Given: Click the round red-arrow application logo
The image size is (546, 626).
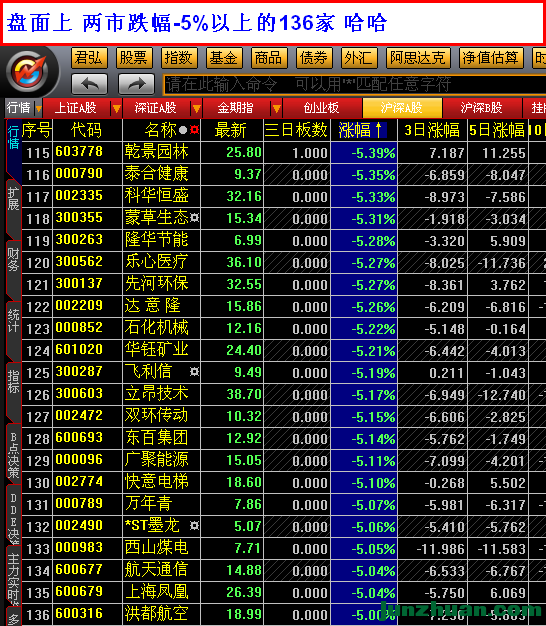Looking at the screenshot, I should [x=28, y=72].
